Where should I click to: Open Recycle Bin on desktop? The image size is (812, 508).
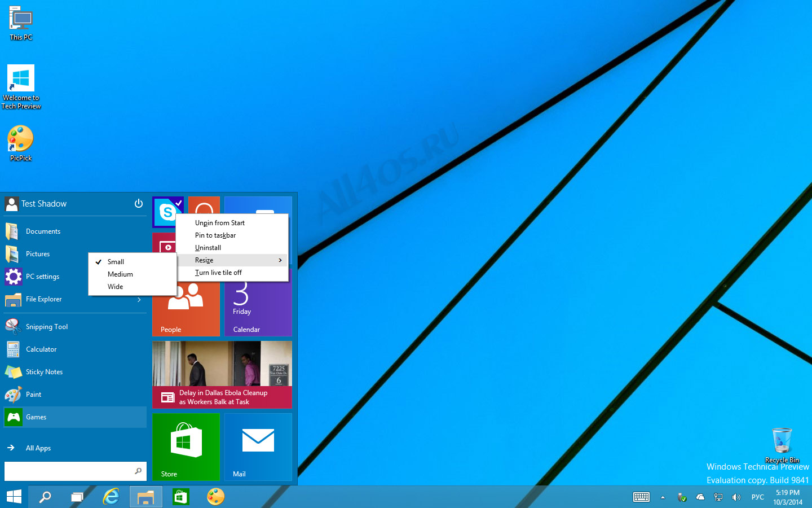782,445
